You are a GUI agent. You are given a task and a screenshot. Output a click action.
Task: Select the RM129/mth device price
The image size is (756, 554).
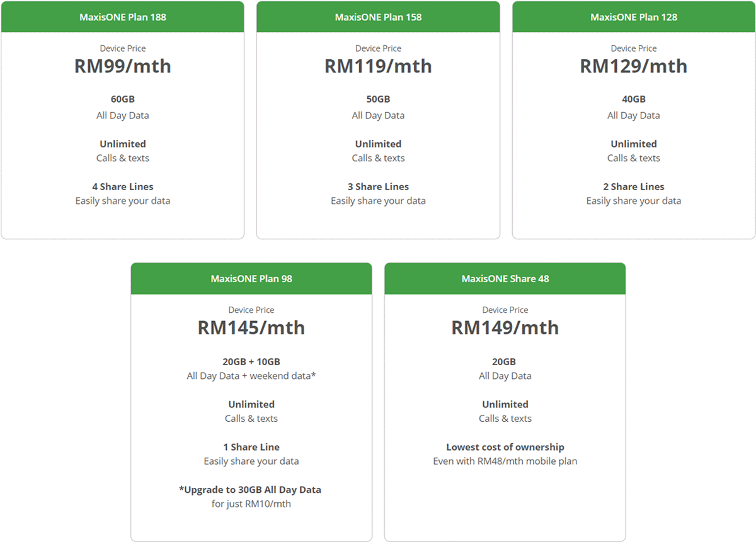click(634, 66)
